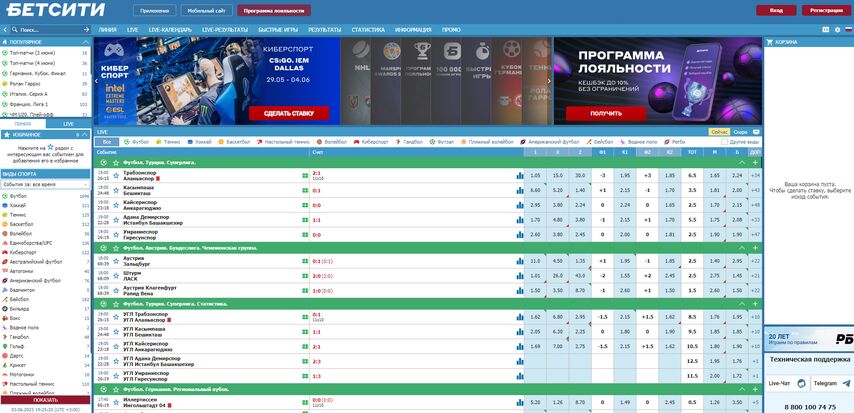This screenshot has width=854, height=413.
Task: Switch sidebar to the LIVE tab
Action: pyautogui.click(x=68, y=124)
